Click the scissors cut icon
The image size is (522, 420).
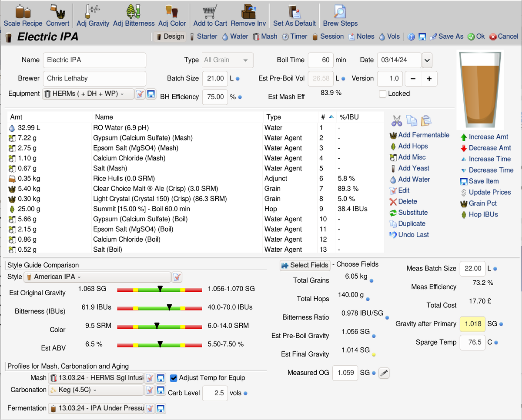[x=396, y=120]
